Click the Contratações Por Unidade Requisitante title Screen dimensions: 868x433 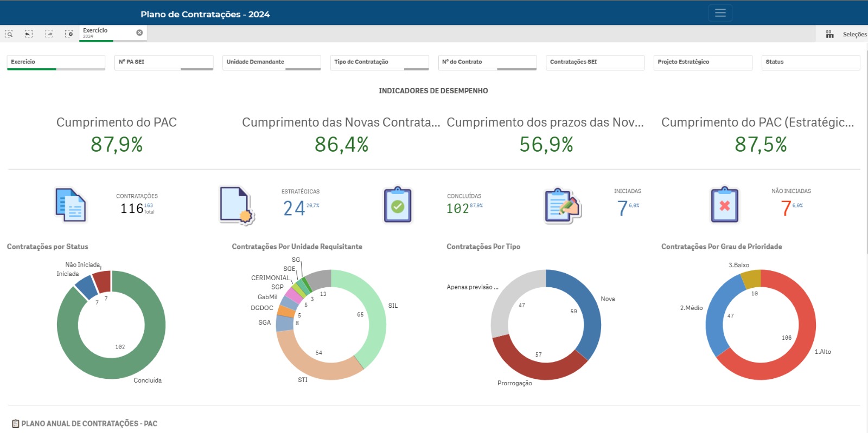[297, 247]
